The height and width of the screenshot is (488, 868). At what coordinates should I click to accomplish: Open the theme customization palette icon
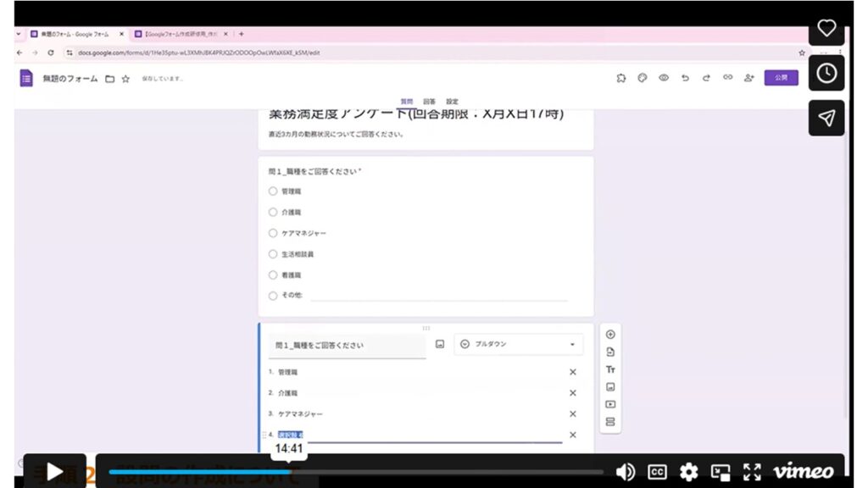(x=643, y=78)
